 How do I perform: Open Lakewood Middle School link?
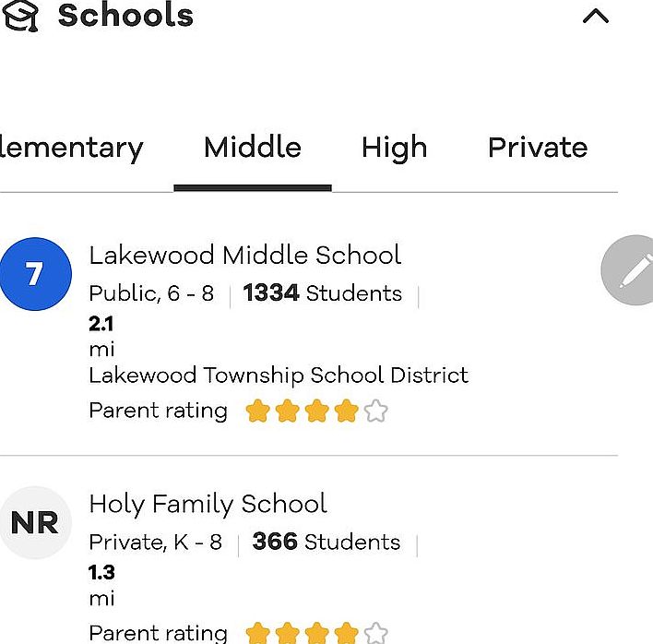click(245, 255)
